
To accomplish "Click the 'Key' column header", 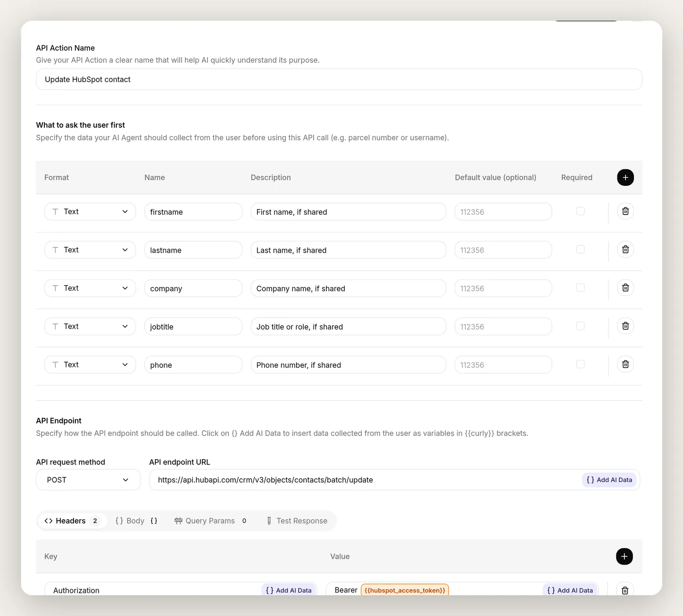I will point(51,557).
